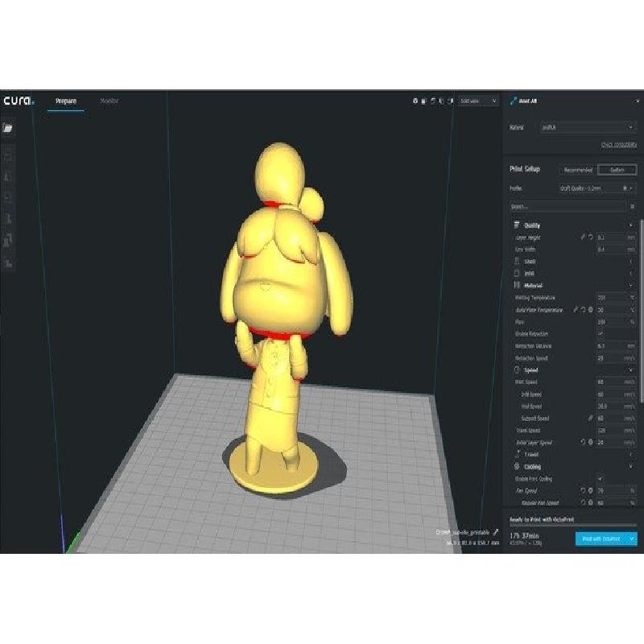Open the Profile dropdown
The image size is (644, 644).
597,188
